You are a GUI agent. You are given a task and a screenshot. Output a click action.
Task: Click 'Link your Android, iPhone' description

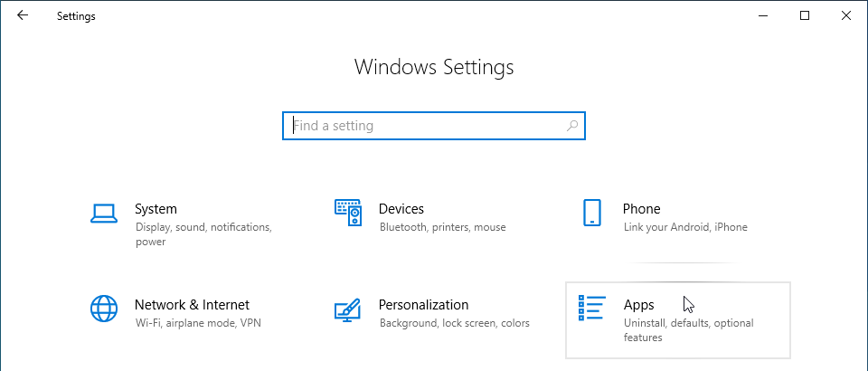[x=685, y=227]
